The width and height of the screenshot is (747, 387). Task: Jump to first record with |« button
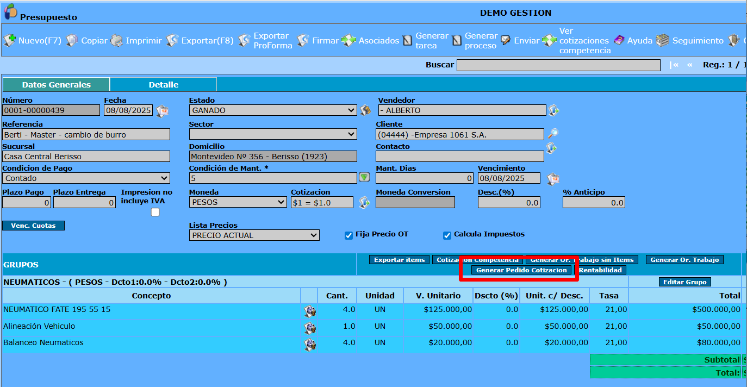click(674, 65)
